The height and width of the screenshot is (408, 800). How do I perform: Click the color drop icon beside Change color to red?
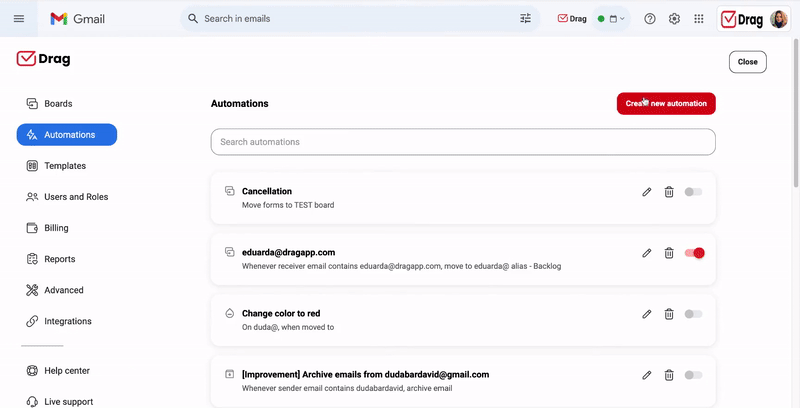(230, 313)
